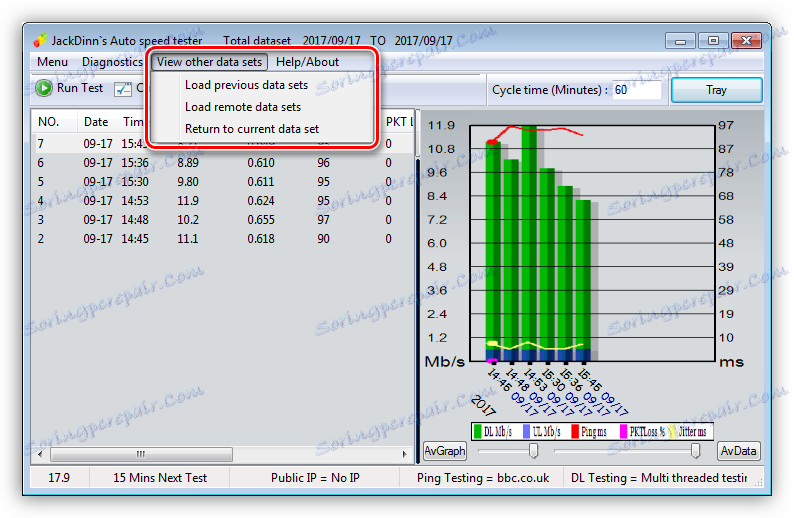This screenshot has width=794, height=518.
Task: Select table row number 7
Action: (x=223, y=144)
